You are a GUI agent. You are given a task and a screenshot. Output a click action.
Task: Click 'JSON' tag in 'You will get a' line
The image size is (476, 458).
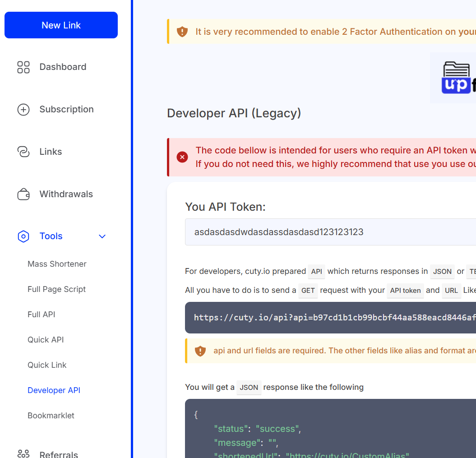point(249,387)
